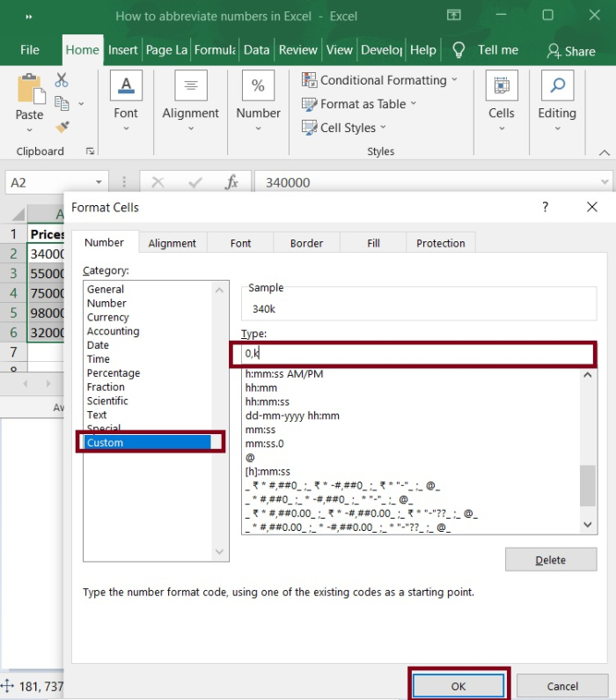Choose the mm:ss.0 format code

pos(265,444)
